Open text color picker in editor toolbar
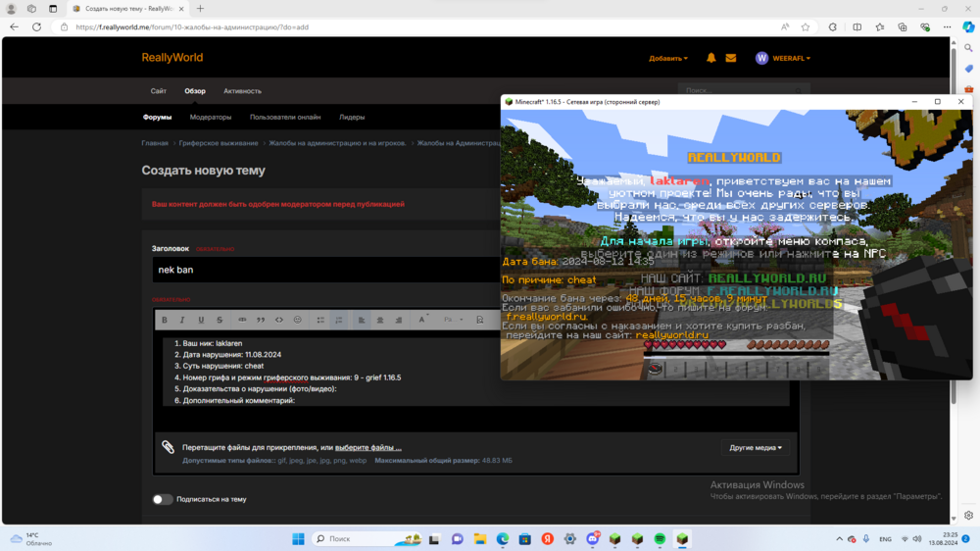This screenshot has width=980, height=551. coord(423,320)
